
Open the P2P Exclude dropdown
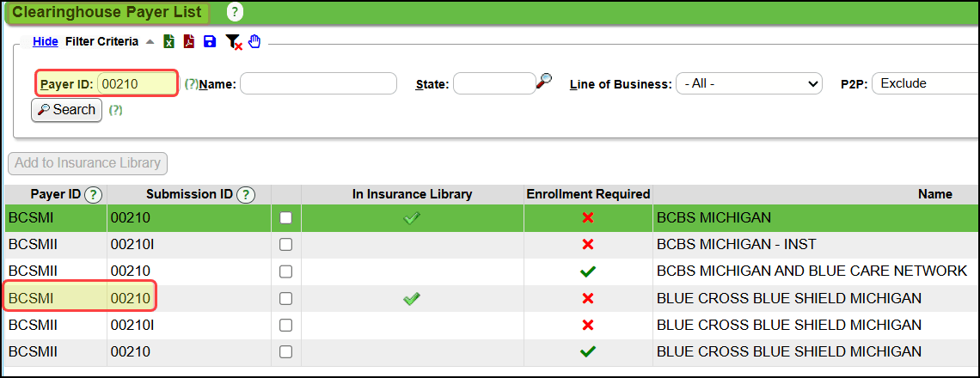tap(925, 83)
